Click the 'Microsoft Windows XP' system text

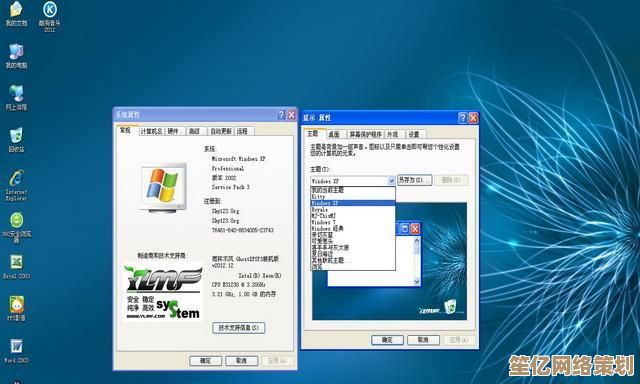click(238, 159)
